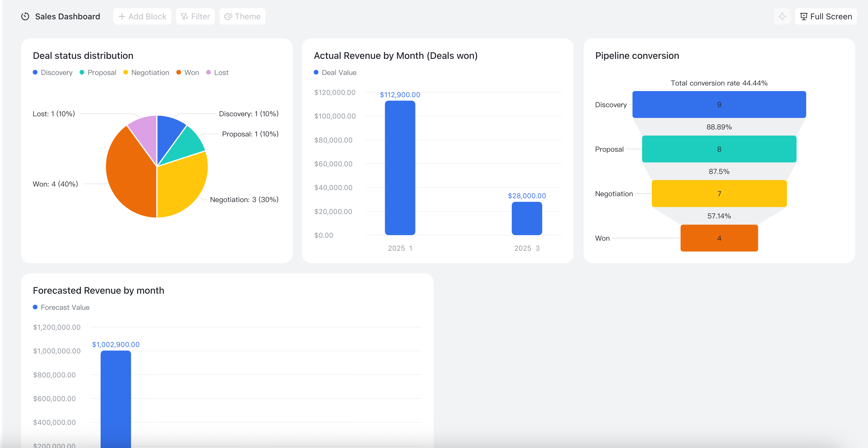Click the 87.5% conversion rate label
The image size is (868, 448).
(719, 171)
